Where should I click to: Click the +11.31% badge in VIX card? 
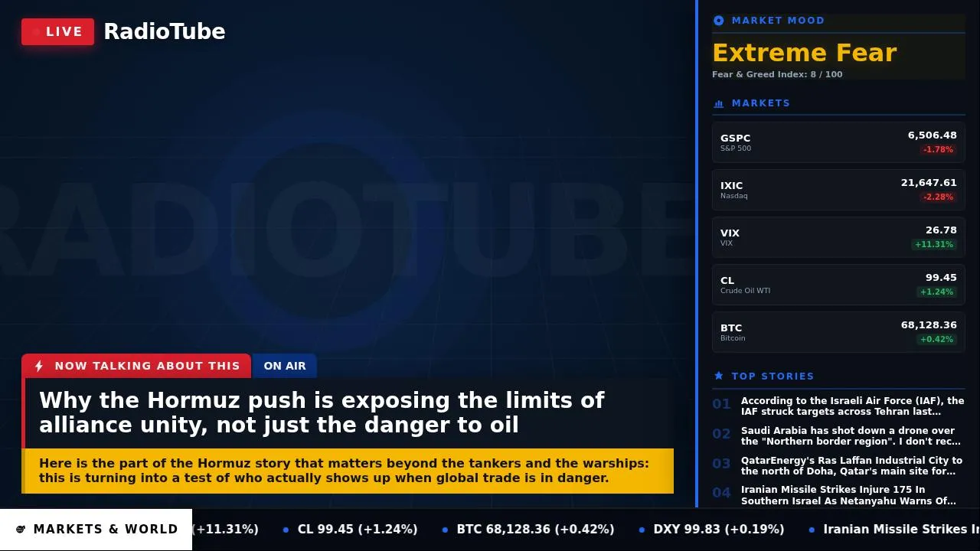[x=933, y=244]
